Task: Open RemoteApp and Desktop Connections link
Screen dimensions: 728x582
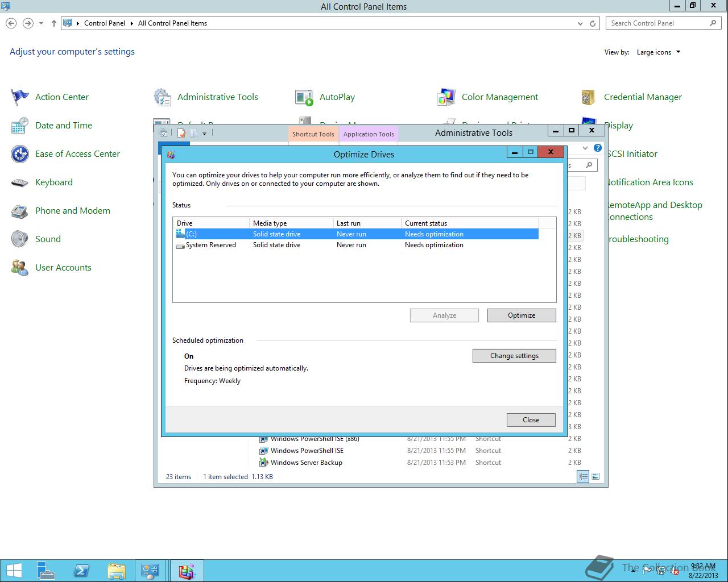Action: (653, 211)
